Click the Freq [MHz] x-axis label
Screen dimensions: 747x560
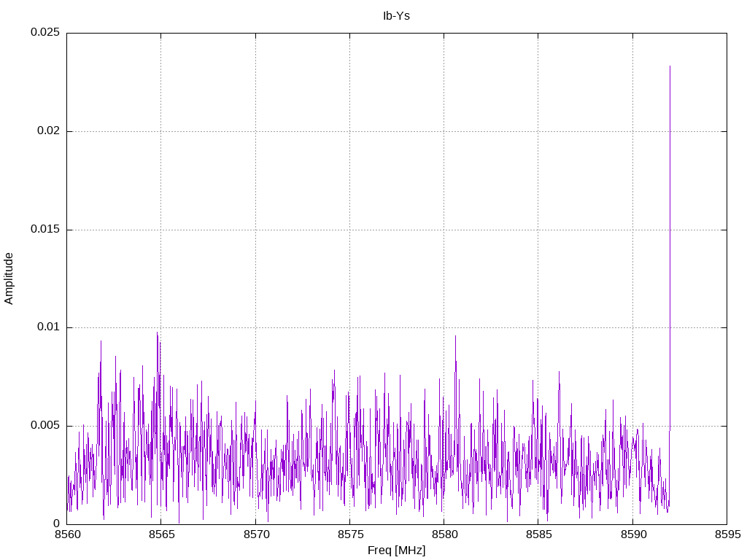pos(396,551)
